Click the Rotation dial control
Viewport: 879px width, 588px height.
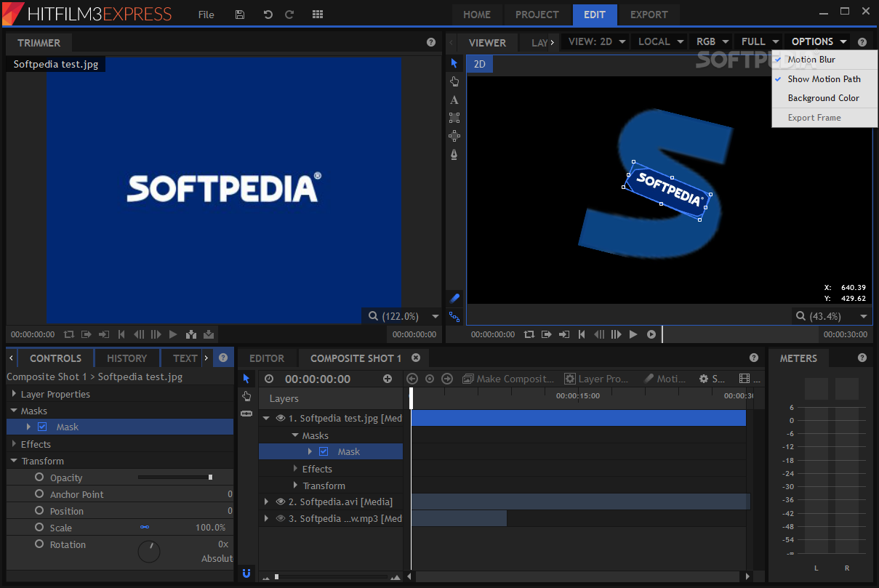point(149,552)
